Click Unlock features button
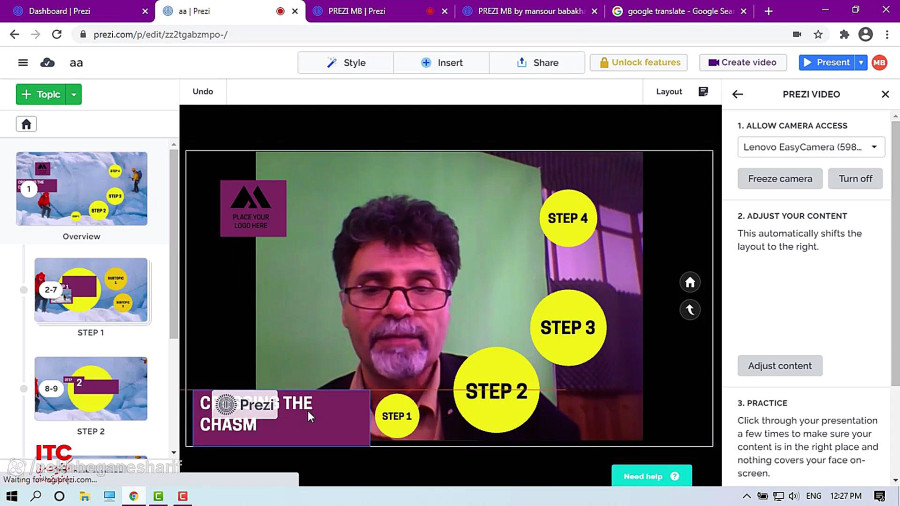Viewport: 900px width, 506px height. pos(639,63)
